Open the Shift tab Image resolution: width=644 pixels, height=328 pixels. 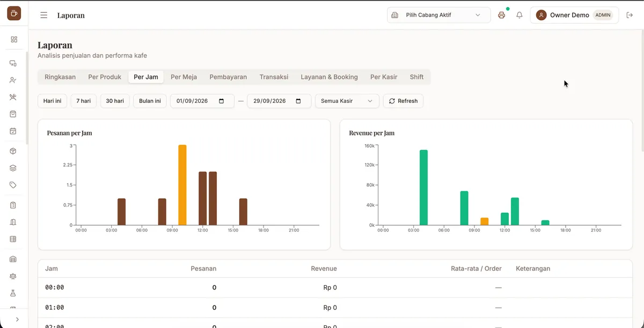pos(416,77)
